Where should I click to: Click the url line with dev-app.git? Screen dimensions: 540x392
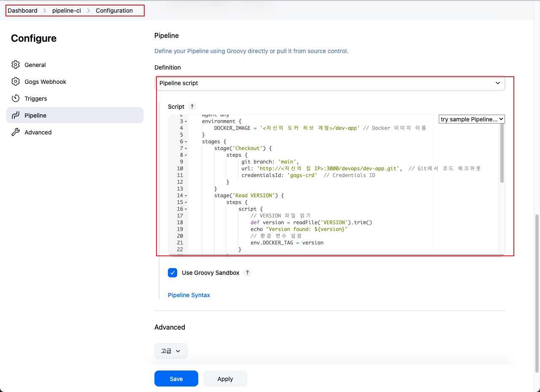pos(361,169)
